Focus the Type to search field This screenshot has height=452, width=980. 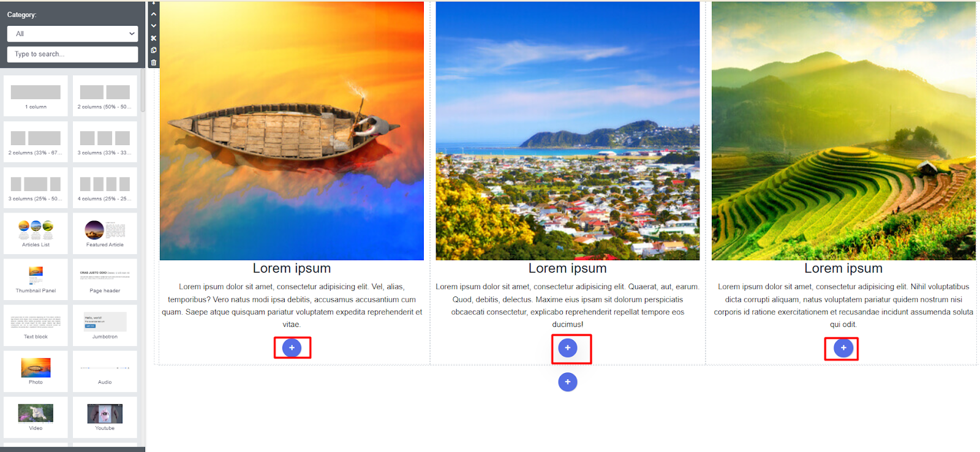point(72,54)
